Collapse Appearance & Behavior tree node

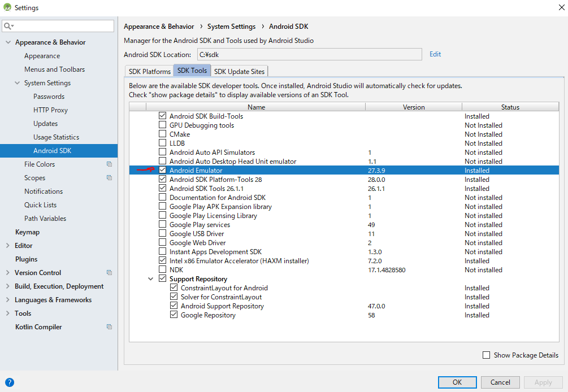(8, 42)
